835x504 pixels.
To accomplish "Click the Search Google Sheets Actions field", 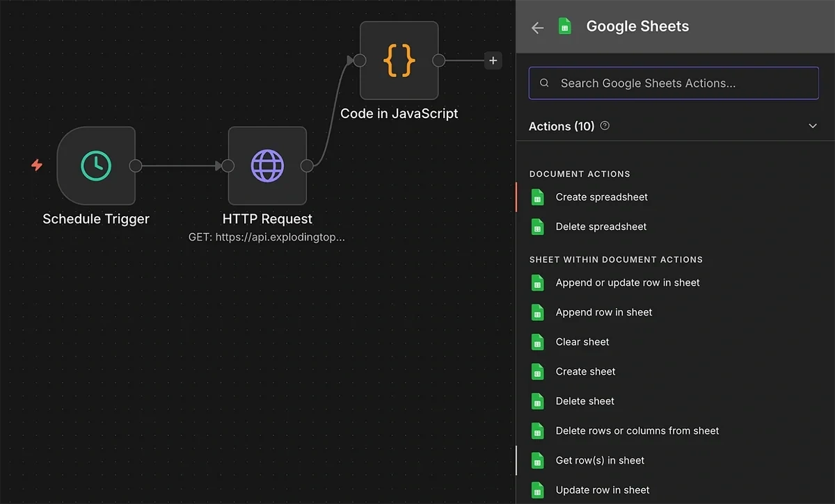I will (x=673, y=83).
